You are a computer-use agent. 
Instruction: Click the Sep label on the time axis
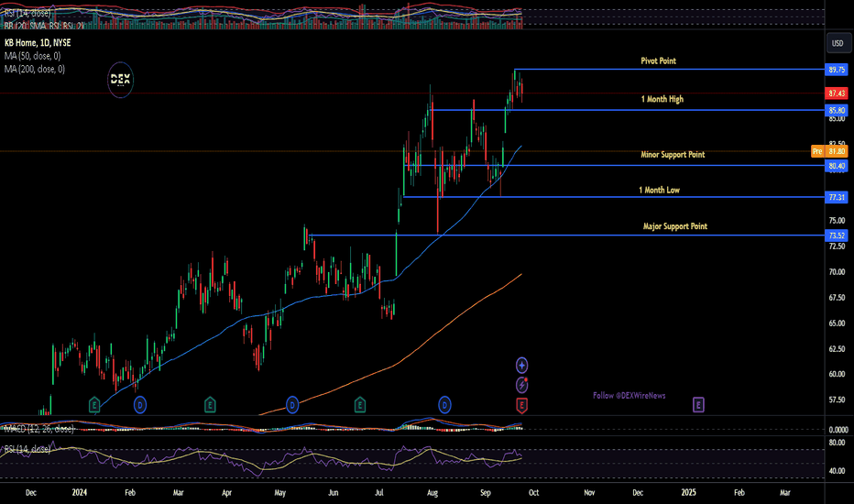click(x=486, y=493)
